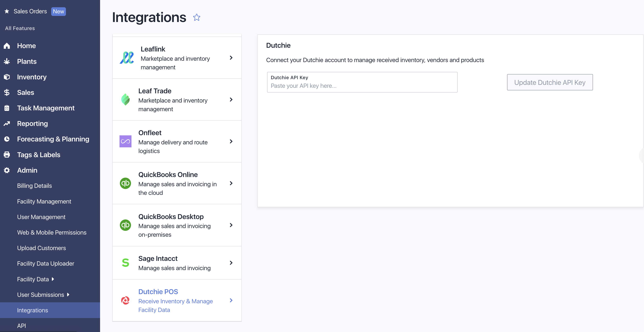644x332 pixels.
Task: Click the Sales Orders star icon
Action: point(7,11)
